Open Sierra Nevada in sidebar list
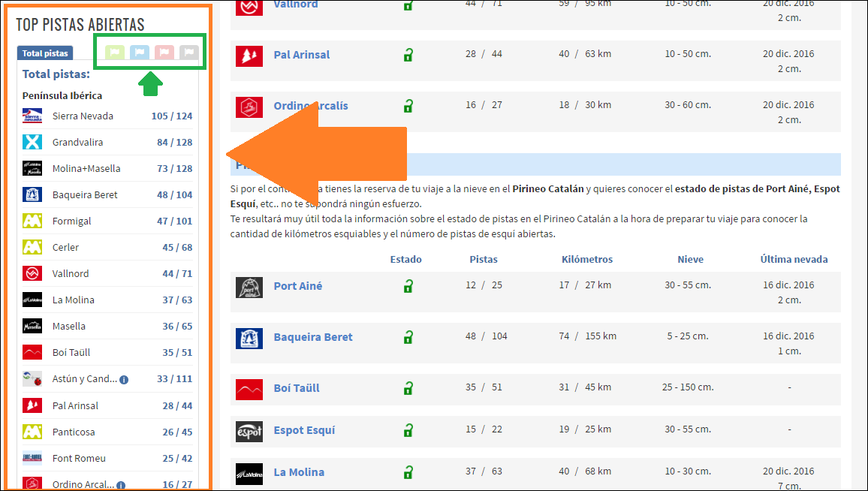This screenshot has width=868, height=491. tap(83, 116)
